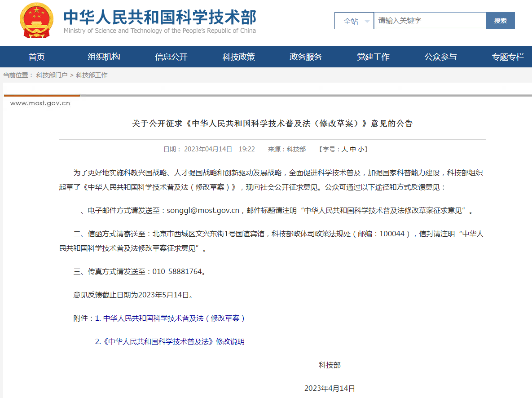Open 专题专栏 navigation item
Screen dimensions: 532x398
coord(508,57)
